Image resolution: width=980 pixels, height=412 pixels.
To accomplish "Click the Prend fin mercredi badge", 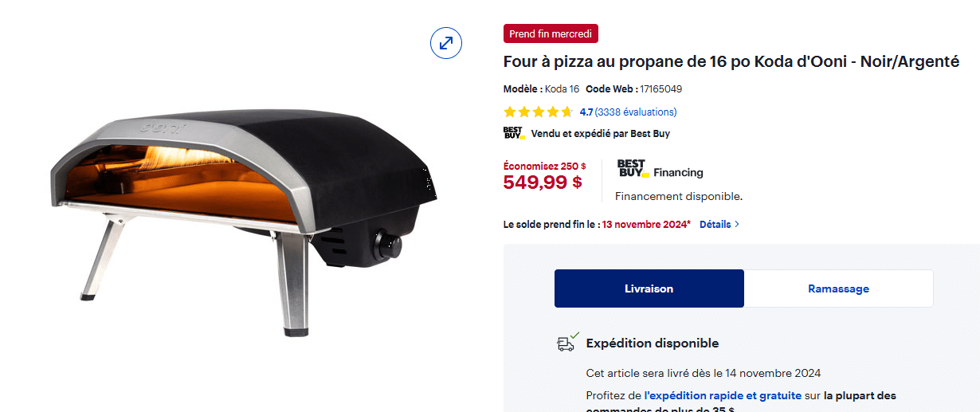I will point(551,33).
